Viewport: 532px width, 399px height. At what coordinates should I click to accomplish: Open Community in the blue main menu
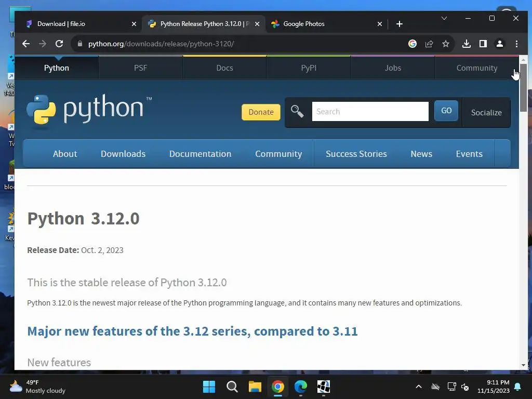point(278,154)
